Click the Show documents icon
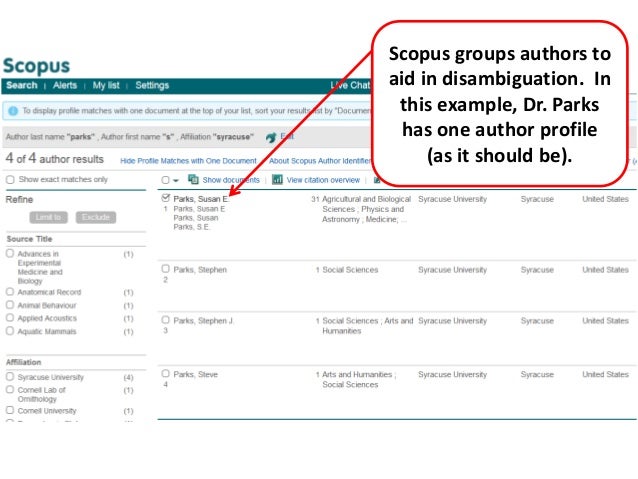Viewport: 638px width, 479px height. pos(193,179)
